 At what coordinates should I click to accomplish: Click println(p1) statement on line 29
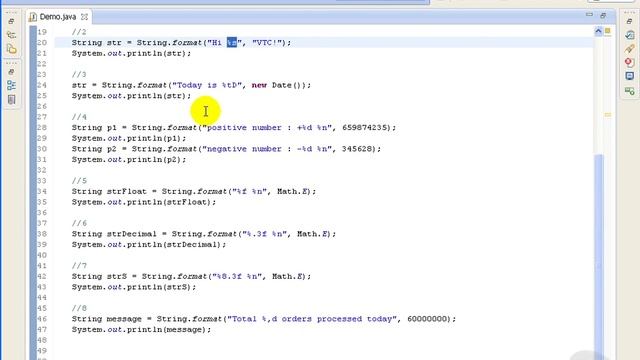point(129,138)
